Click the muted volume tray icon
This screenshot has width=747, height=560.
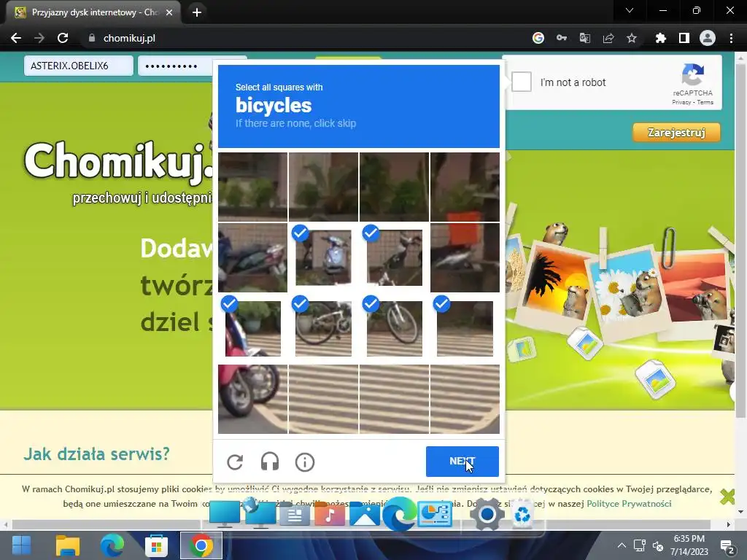tap(658, 546)
